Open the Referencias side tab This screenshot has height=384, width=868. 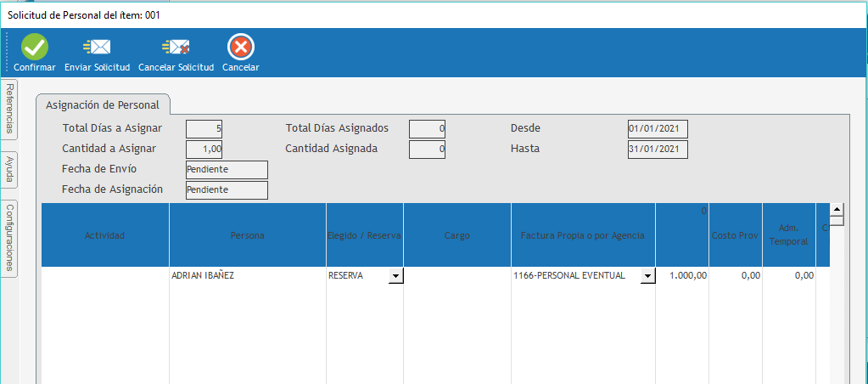point(9,109)
